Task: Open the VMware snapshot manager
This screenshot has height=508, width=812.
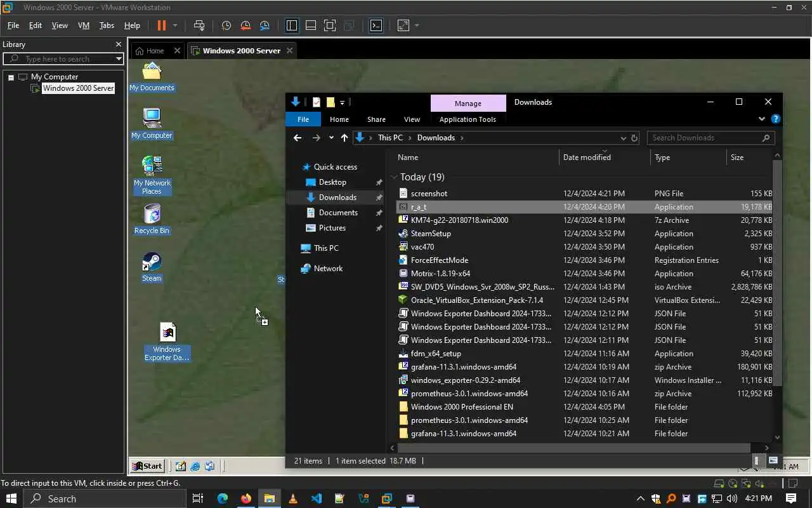Action: (265, 25)
